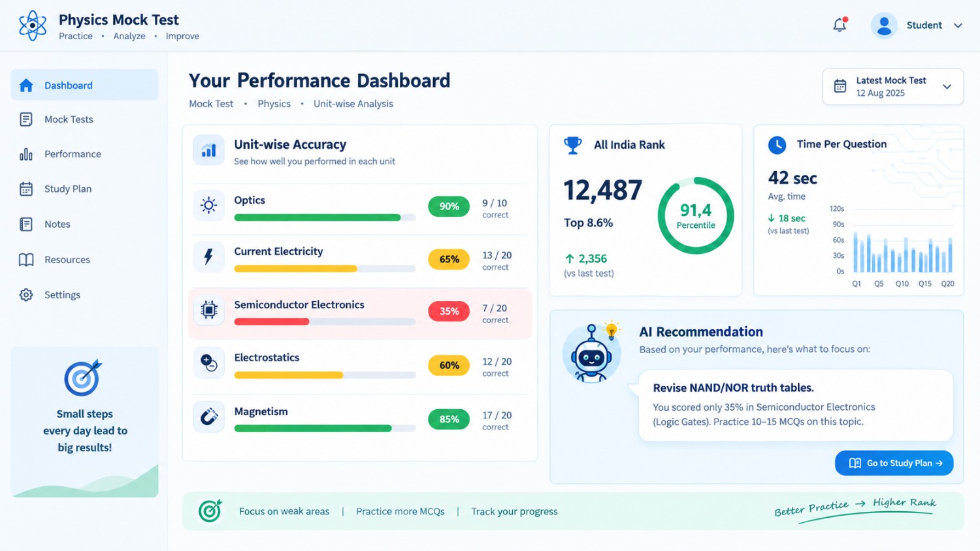Click the Go to Study Plan button
Image resolution: width=980 pixels, height=551 pixels.
point(894,463)
